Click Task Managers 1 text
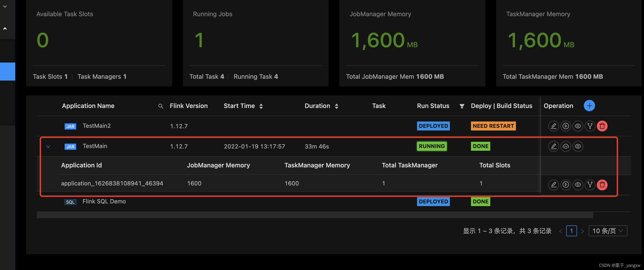This screenshot has height=270, width=644. coord(102,76)
